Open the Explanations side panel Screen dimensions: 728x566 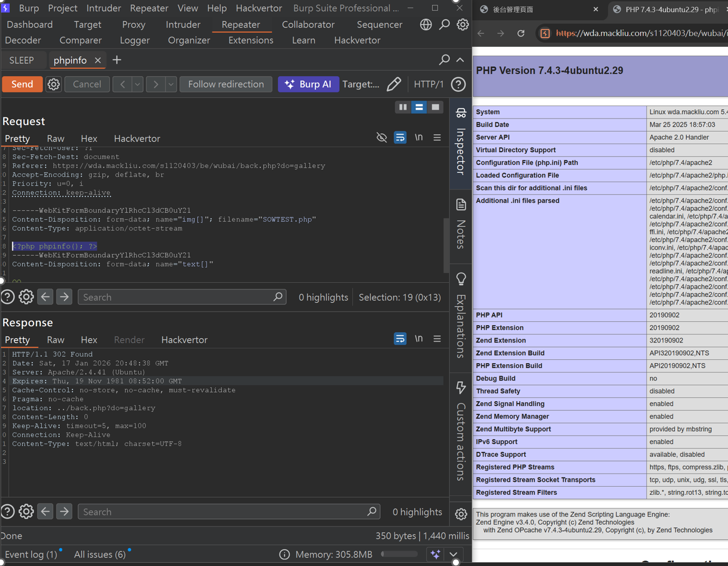[461, 315]
